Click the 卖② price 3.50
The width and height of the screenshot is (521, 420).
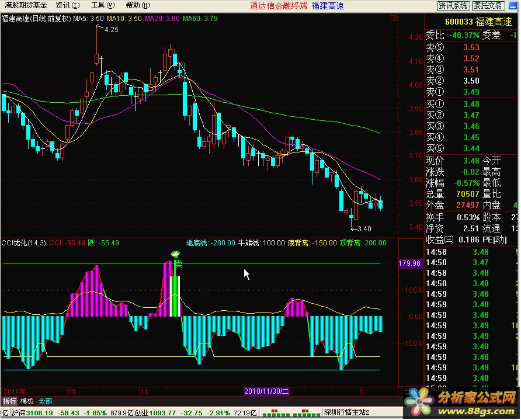[x=471, y=81]
